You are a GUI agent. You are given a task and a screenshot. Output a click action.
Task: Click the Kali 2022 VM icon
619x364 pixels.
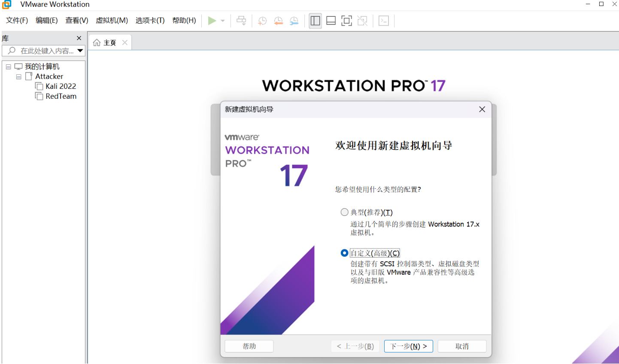[x=39, y=86]
